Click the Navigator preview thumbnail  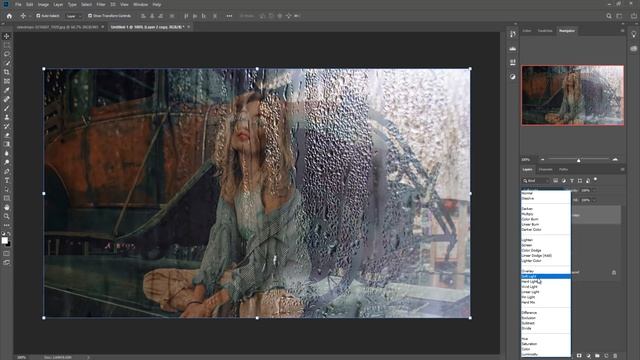coord(572,95)
